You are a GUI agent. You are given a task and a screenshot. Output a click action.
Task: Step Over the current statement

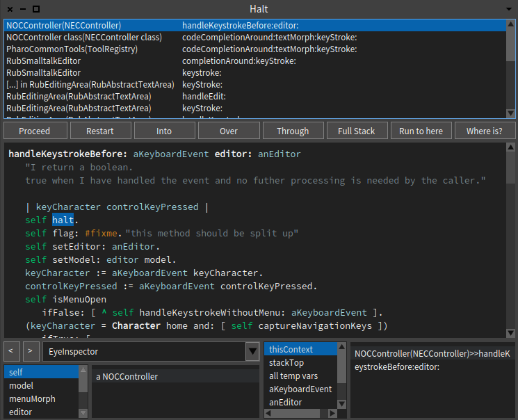coord(229,131)
